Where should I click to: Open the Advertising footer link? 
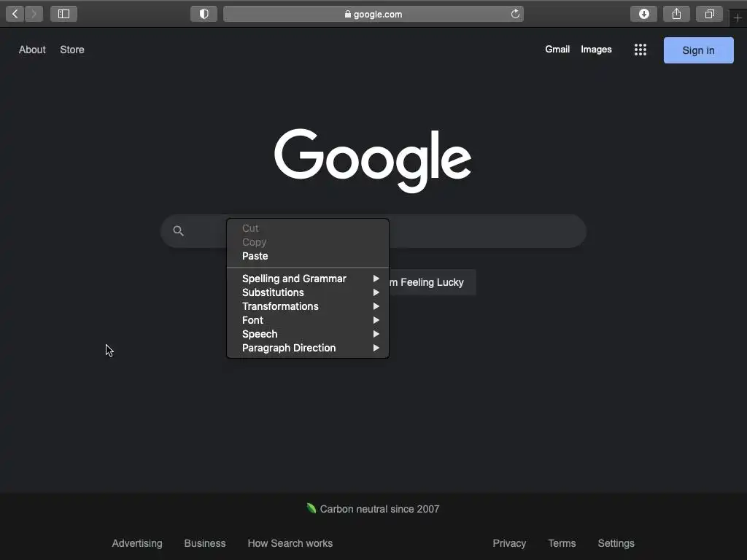[137, 543]
